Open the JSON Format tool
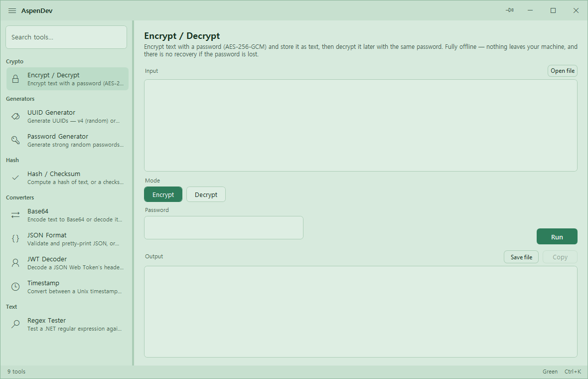This screenshot has height=379, width=588. click(67, 239)
